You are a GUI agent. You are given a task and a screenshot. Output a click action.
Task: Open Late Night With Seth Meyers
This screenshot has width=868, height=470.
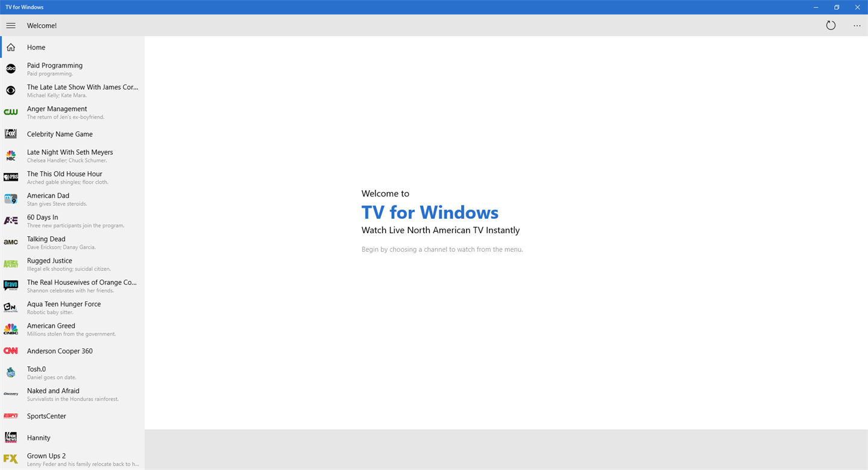coord(72,155)
